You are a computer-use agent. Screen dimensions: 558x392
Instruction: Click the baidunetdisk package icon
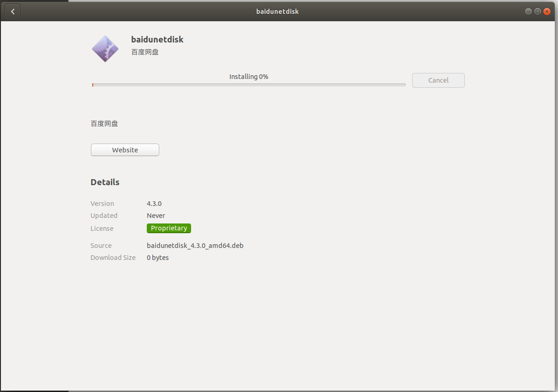click(x=105, y=48)
